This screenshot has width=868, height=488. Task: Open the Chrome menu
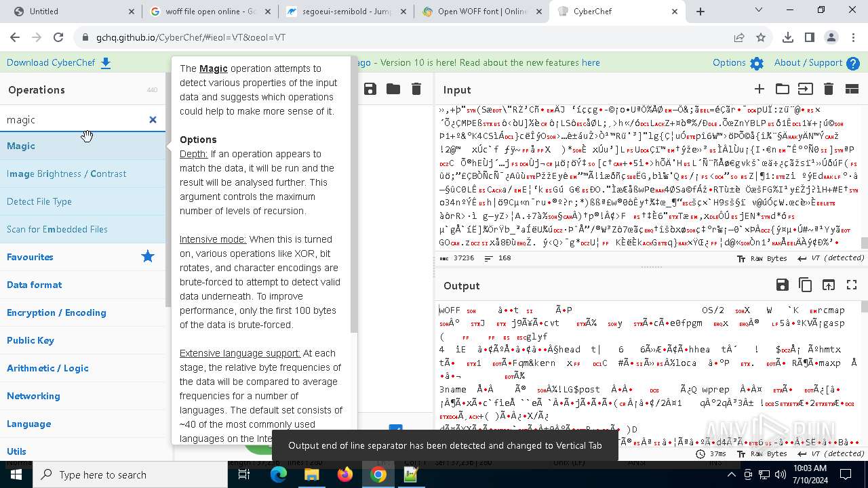[852, 38]
